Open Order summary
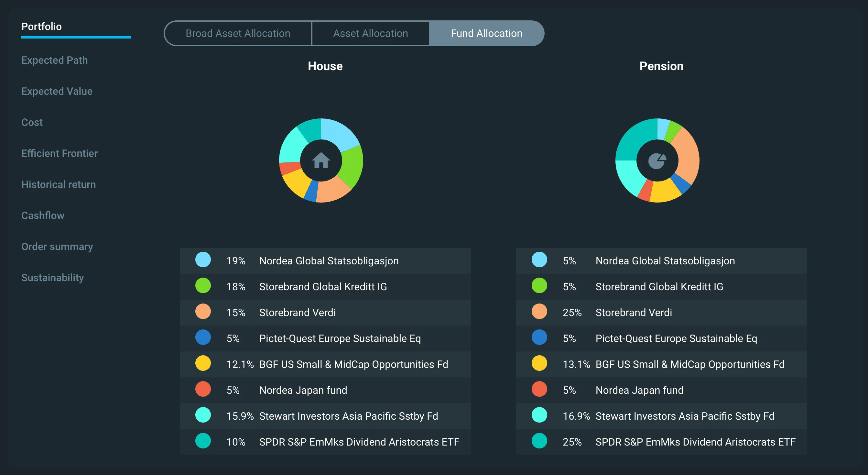This screenshot has height=475, width=868. [x=57, y=247]
